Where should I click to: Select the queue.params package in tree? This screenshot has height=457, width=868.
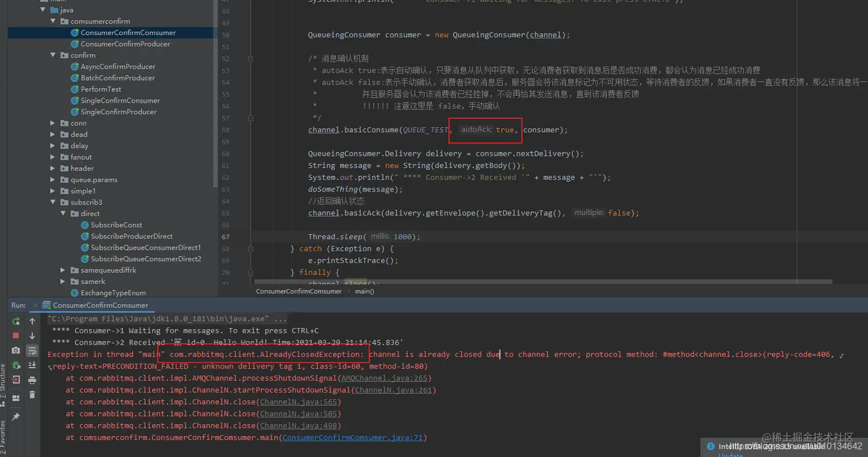tap(94, 180)
